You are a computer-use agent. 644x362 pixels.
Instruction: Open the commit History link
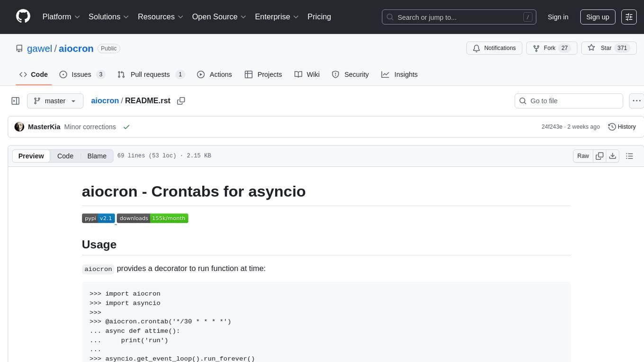622,127
